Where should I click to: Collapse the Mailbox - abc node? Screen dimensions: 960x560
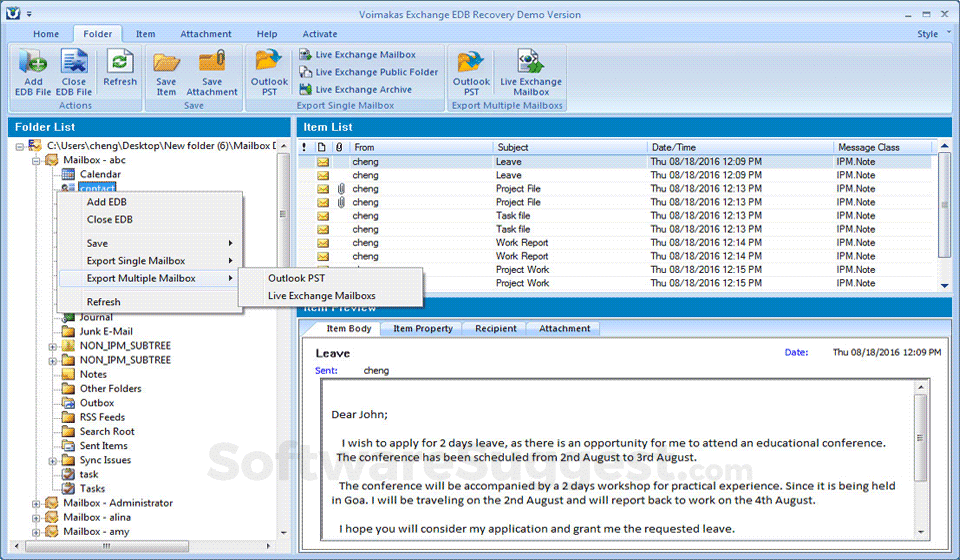(36, 160)
